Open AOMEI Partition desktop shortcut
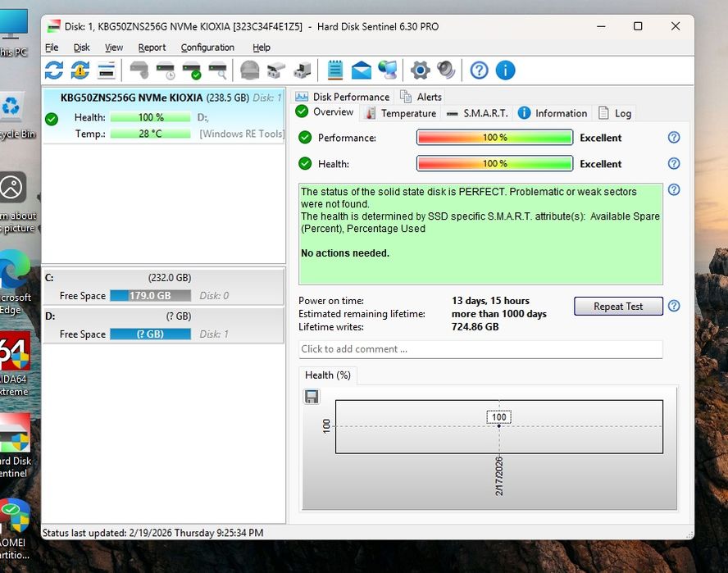This screenshot has height=573, width=728. point(15,530)
